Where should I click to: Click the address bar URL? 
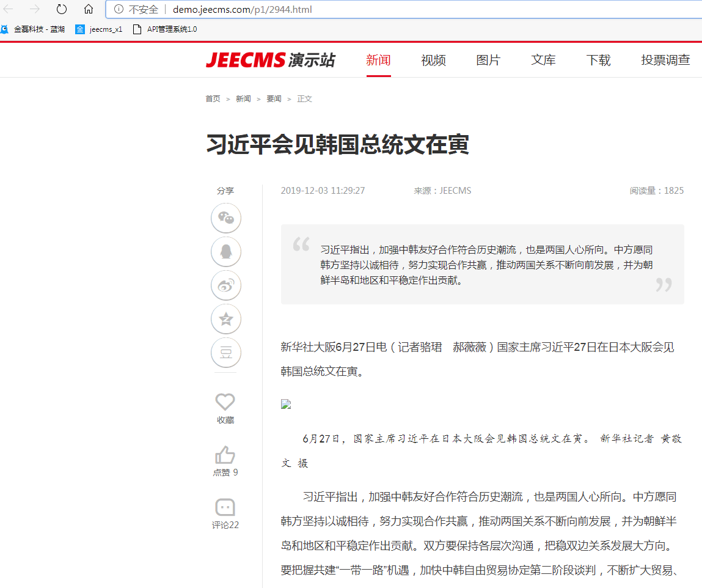pyautogui.click(x=242, y=9)
